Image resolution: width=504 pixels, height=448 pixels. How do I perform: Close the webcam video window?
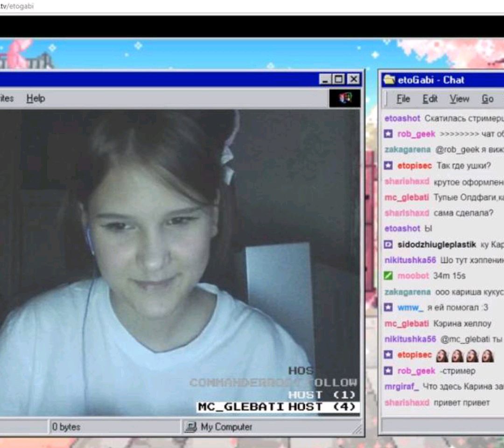[x=354, y=79]
